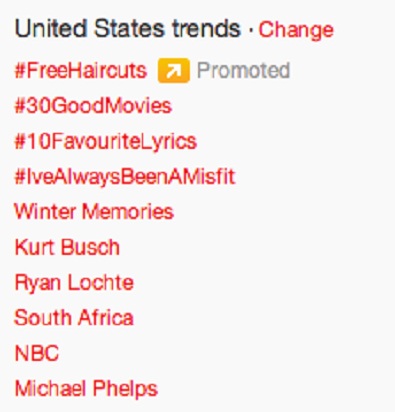Image resolution: width=395 pixels, height=412 pixels.
Task: View the Michael Phelps trend
Action: [x=86, y=389]
